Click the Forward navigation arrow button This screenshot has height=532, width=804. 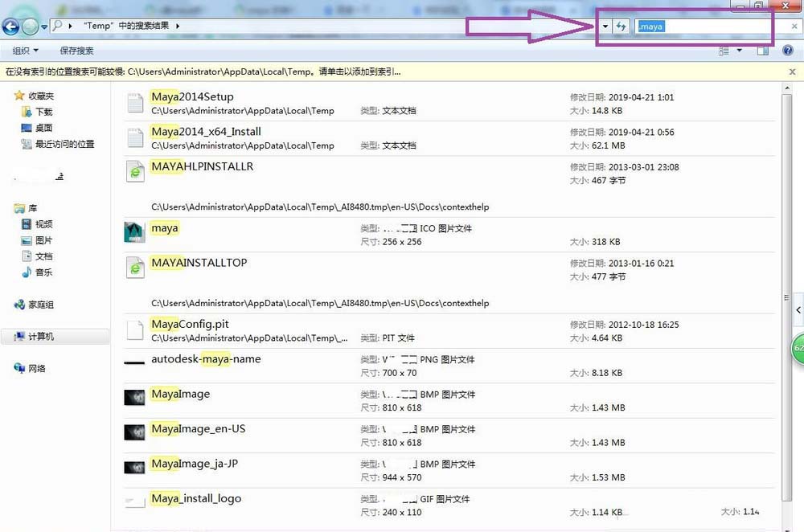click(x=31, y=27)
